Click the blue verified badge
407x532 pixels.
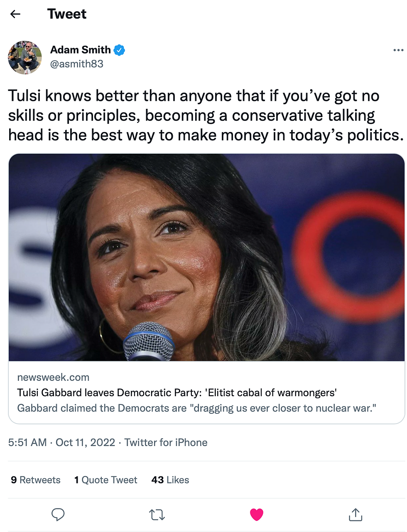(x=120, y=50)
